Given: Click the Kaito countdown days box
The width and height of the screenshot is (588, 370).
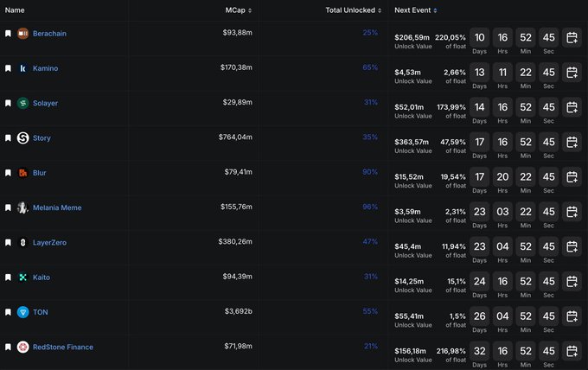Looking at the screenshot, I should [479, 281].
